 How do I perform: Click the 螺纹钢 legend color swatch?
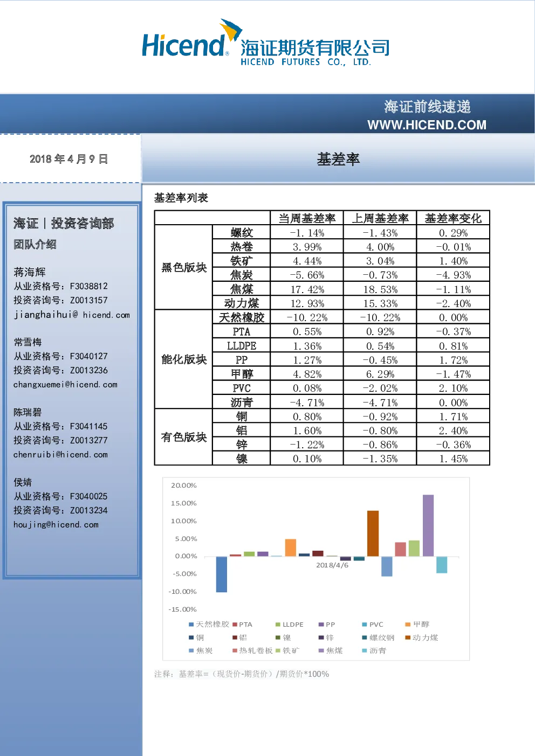tap(365, 637)
